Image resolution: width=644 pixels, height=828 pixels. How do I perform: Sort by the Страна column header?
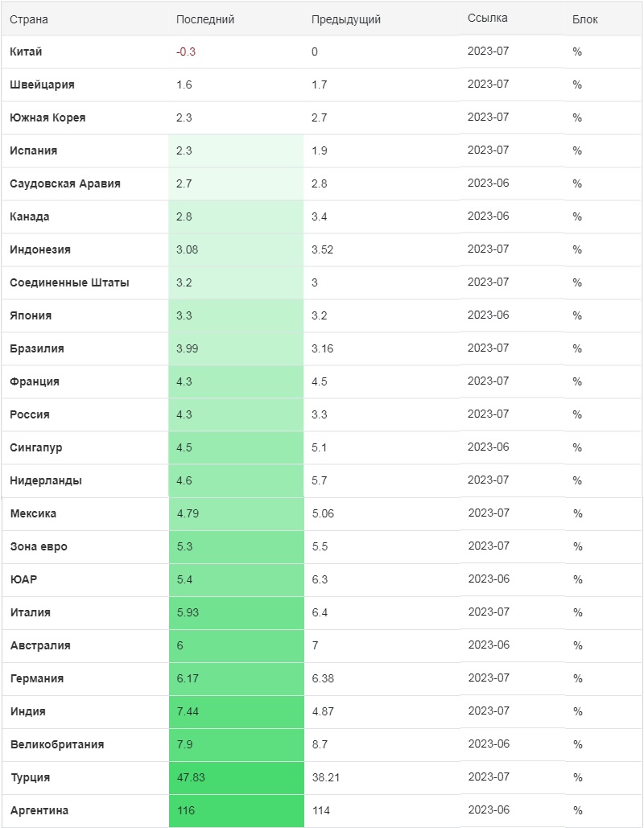click(x=28, y=19)
